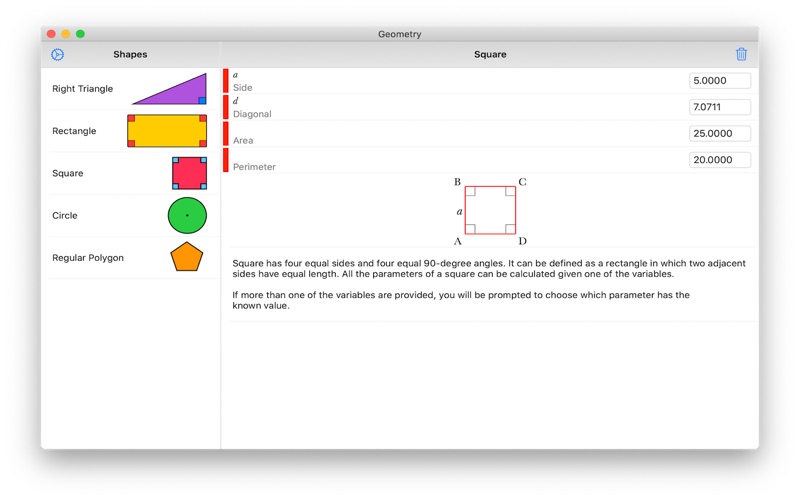The width and height of the screenshot is (800, 500).
Task: Click the Area value field 25.0000
Action: tap(720, 134)
